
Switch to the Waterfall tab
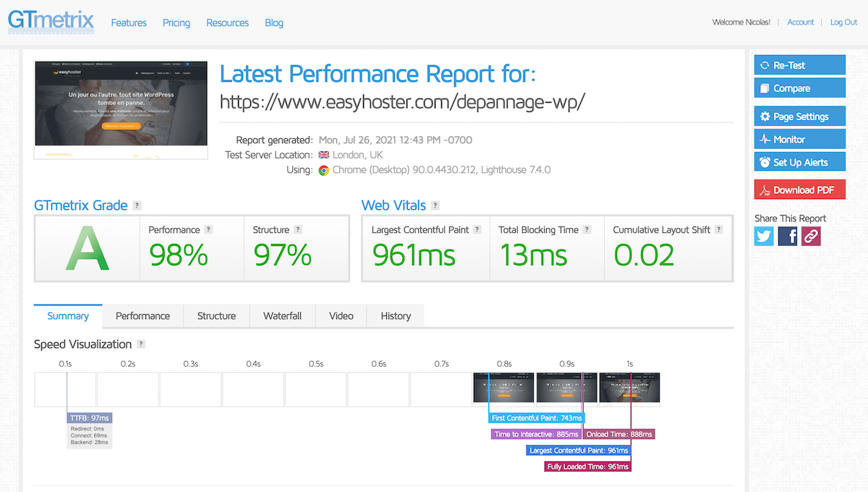coord(282,316)
